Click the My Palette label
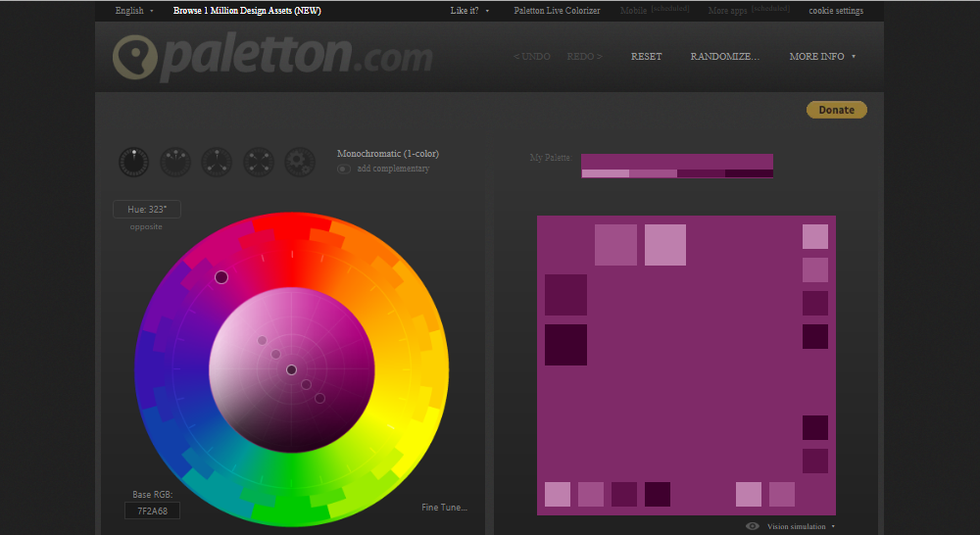The height and width of the screenshot is (535, 980). point(551,158)
